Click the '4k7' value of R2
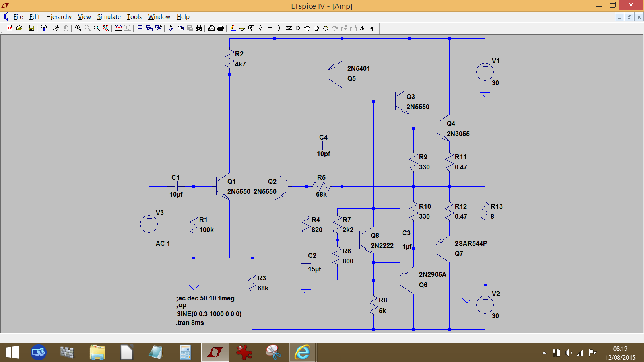 [240, 64]
